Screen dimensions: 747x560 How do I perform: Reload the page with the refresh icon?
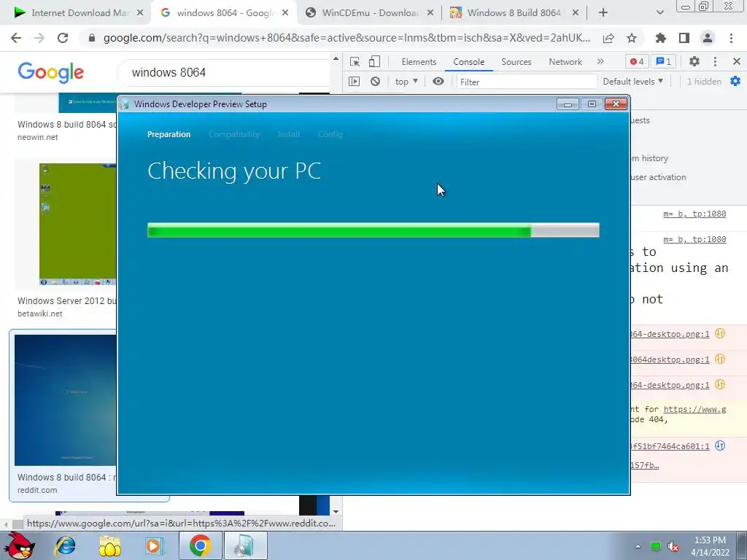[63, 38]
